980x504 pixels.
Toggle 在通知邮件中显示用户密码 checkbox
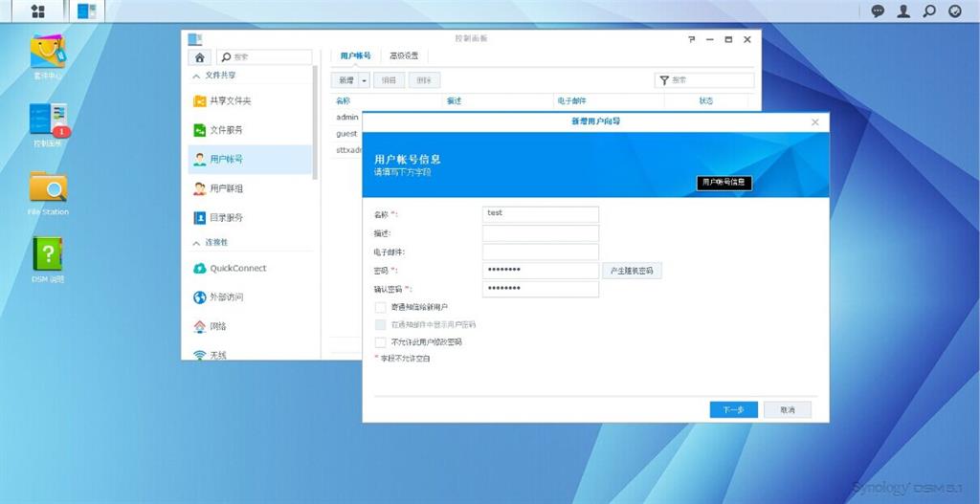click(380, 324)
